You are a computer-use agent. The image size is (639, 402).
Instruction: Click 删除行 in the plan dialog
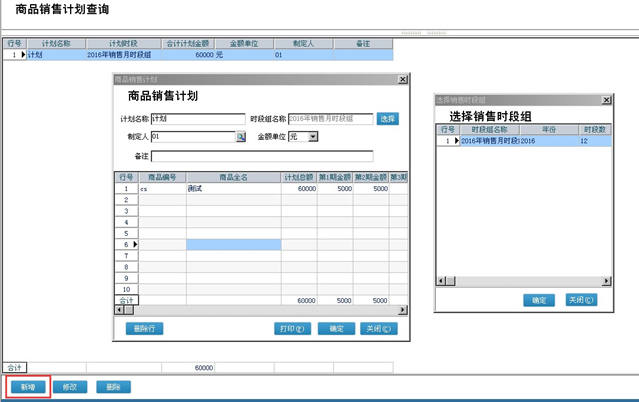pos(144,328)
